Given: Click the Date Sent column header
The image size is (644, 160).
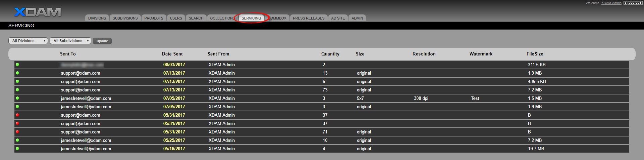Looking at the screenshot, I should click(172, 54).
